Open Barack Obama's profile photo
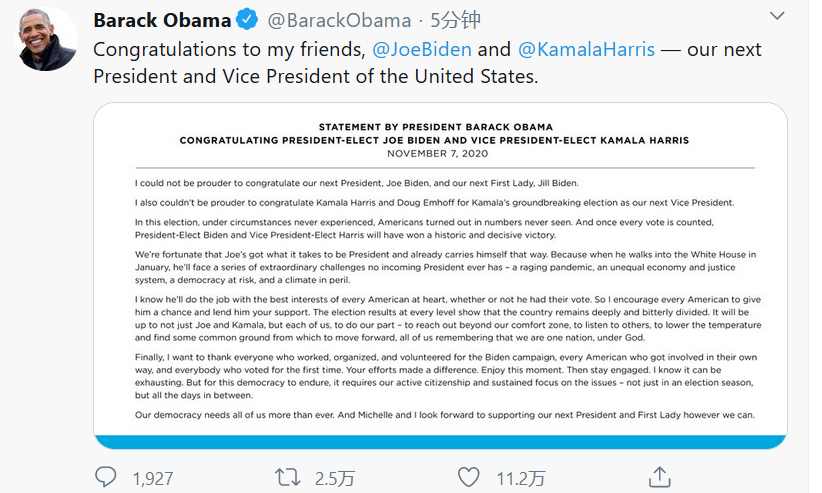822x493 pixels. coord(47,39)
